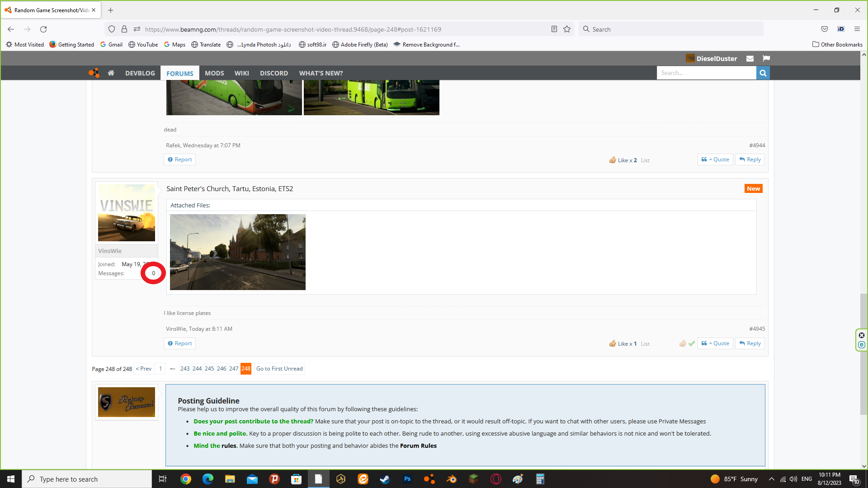Bookmark this page with star icon
The height and width of the screenshot is (488, 868).
point(567,29)
